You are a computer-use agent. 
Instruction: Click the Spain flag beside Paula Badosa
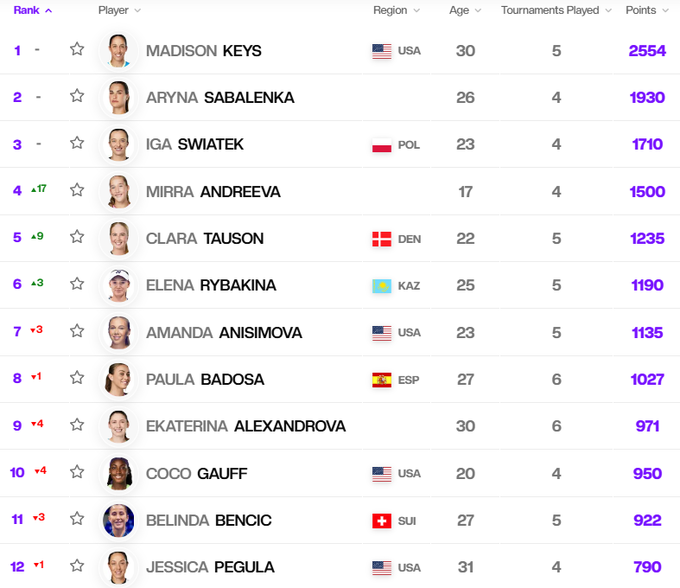point(381,380)
